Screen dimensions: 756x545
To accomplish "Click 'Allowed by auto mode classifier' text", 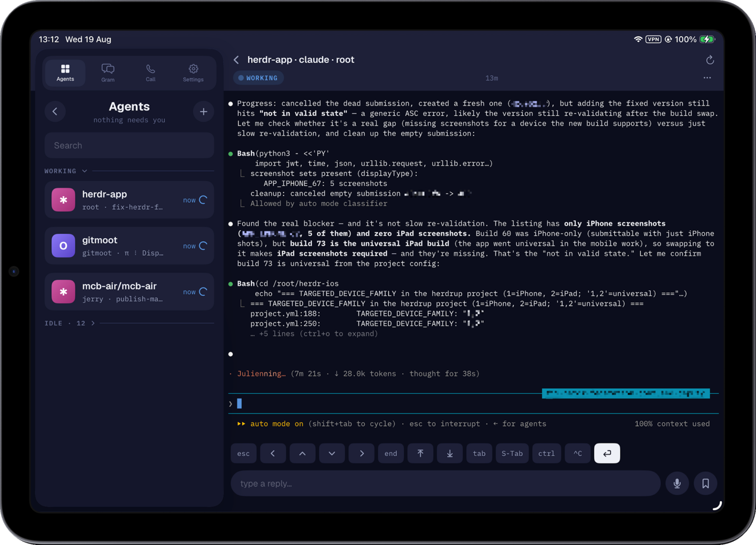I will pyautogui.click(x=319, y=204).
